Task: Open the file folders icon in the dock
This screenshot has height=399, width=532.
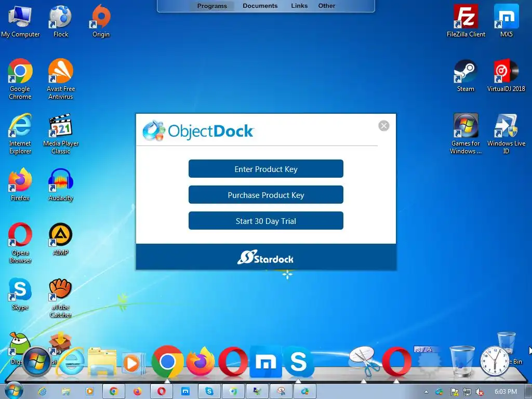Action: (102, 362)
